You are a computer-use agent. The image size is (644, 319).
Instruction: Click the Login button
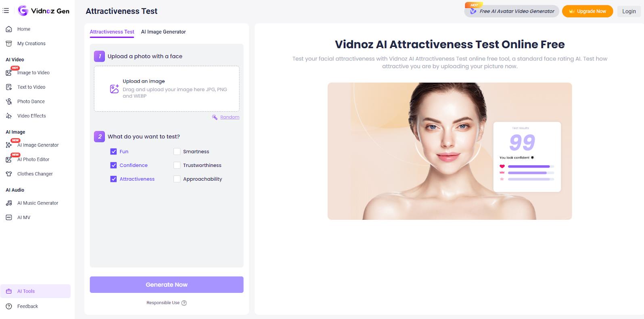(x=629, y=11)
